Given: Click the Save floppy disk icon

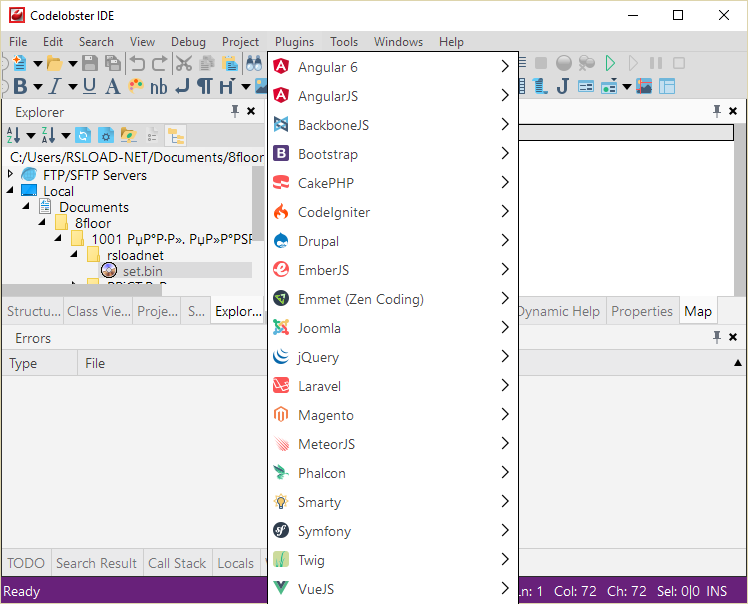Looking at the screenshot, I should [90, 63].
